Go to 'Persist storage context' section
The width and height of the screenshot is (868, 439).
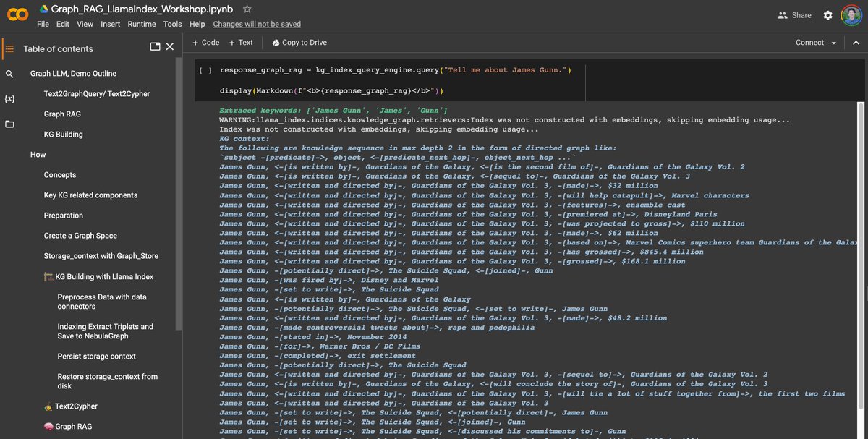click(x=98, y=357)
